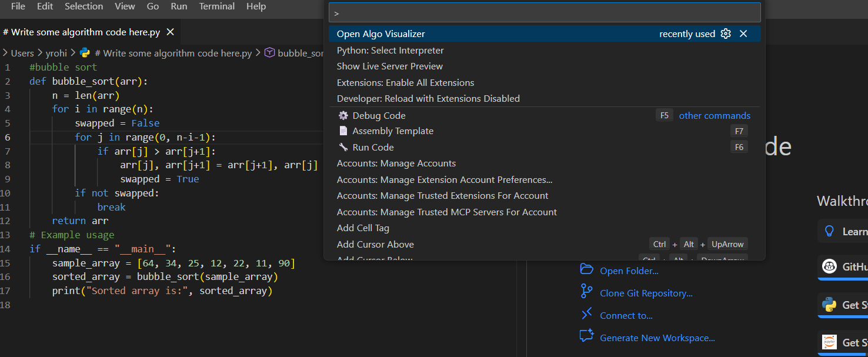Viewport: 868px width, 357px height.
Task: Open the Selection menu
Action: 84,6
